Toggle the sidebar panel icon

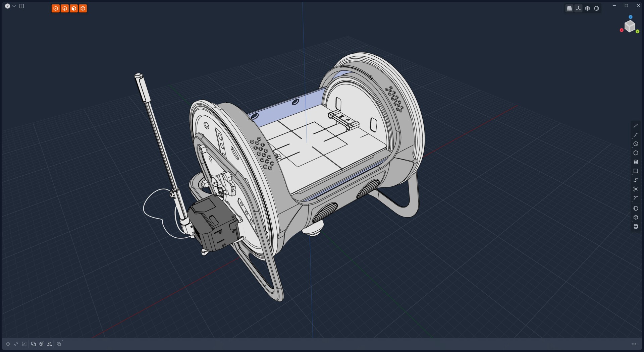tap(22, 6)
